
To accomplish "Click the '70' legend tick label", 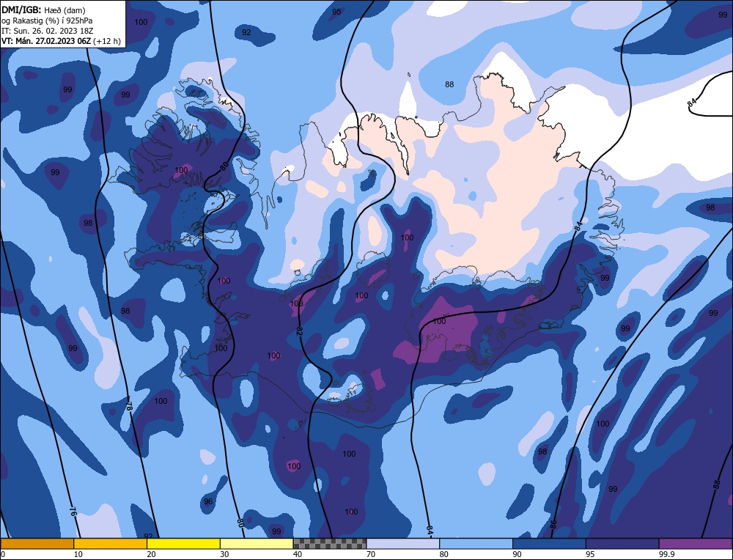I will (371, 554).
